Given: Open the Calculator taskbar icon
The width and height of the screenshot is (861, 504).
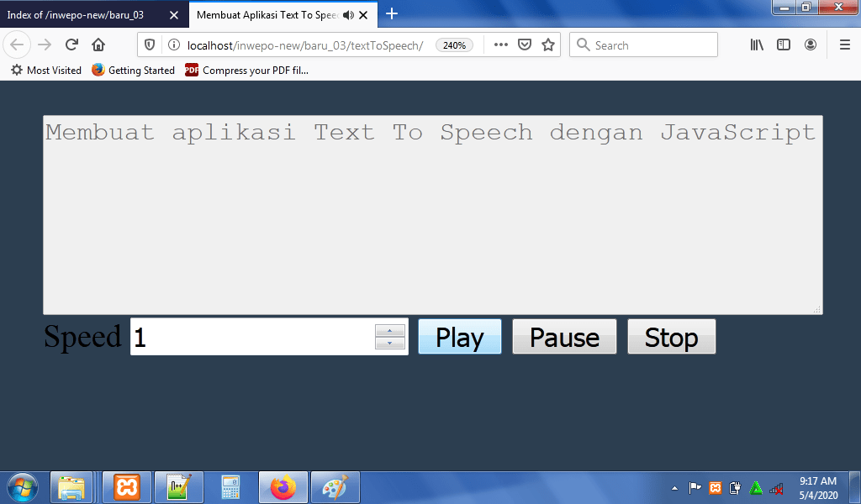Looking at the screenshot, I should pos(230,487).
